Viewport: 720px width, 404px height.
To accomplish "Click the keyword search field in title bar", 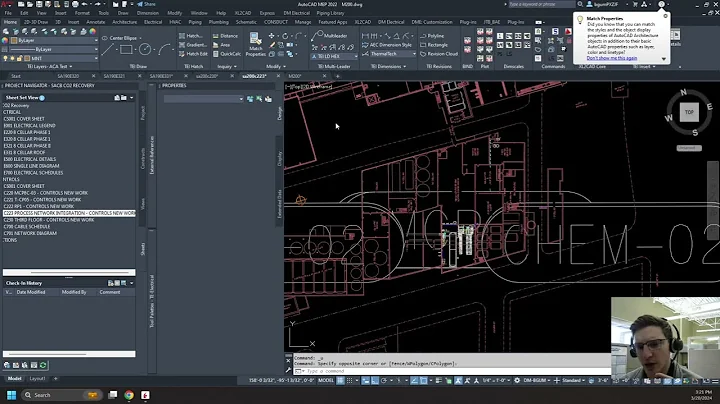I will (x=541, y=4).
